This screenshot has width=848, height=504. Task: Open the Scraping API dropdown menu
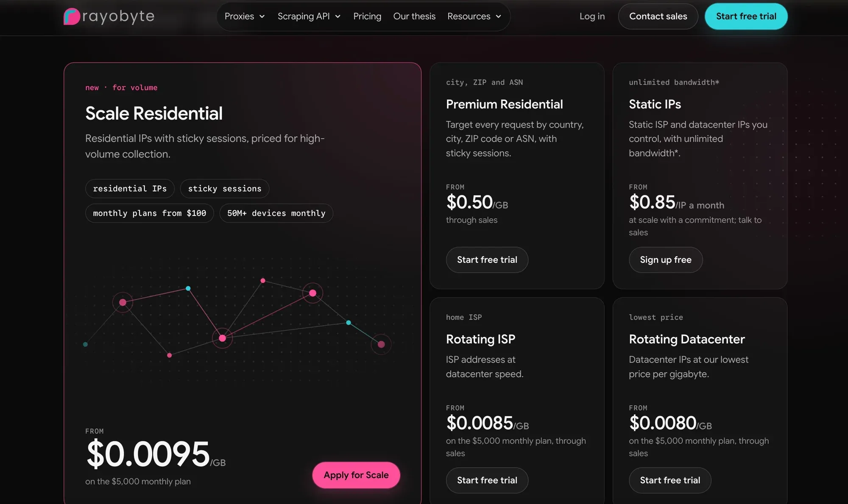pyautogui.click(x=309, y=17)
